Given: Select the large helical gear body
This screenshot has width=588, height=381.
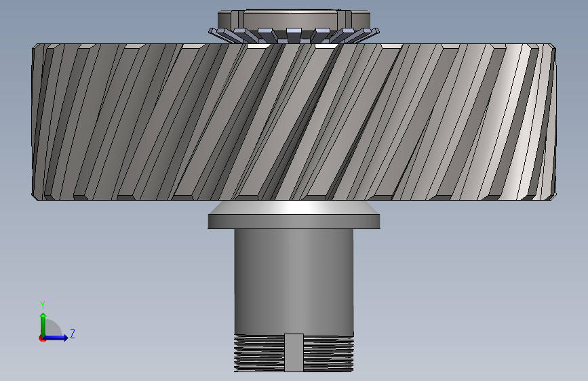Looking at the screenshot, I should tap(294, 122).
